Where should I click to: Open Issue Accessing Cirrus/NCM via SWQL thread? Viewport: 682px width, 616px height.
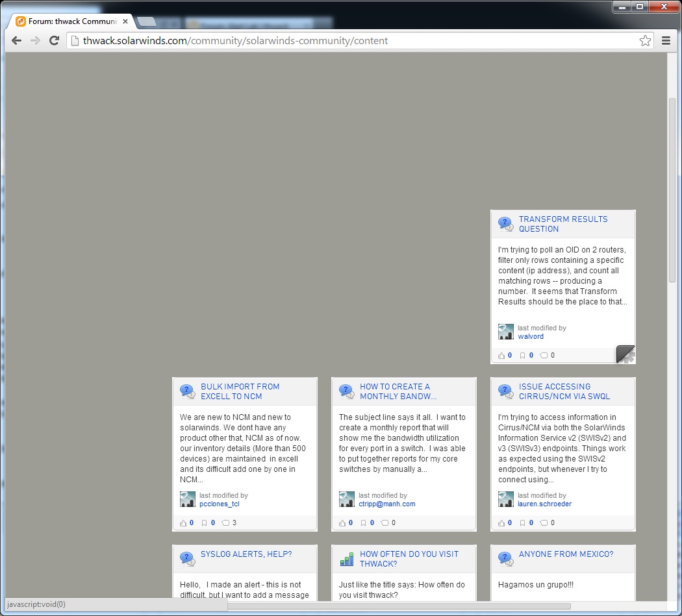(564, 391)
